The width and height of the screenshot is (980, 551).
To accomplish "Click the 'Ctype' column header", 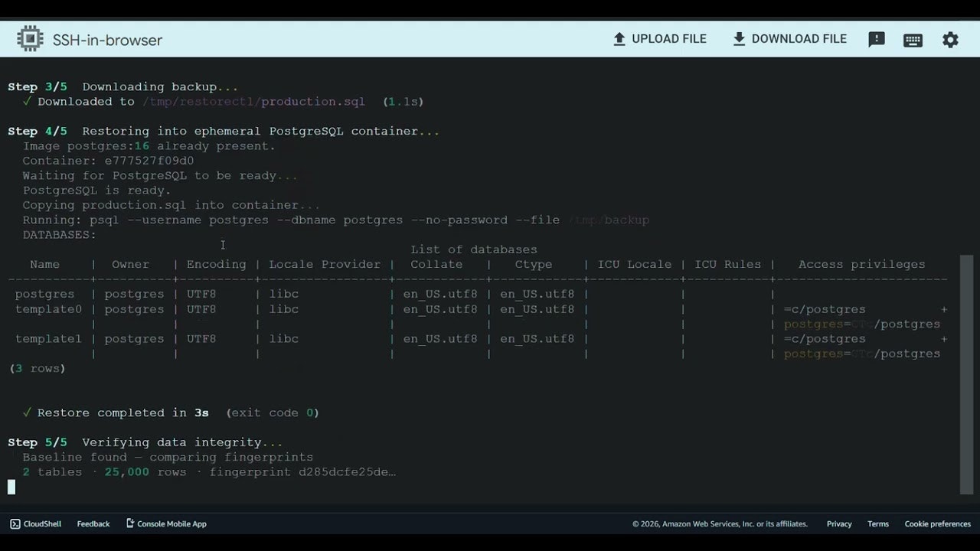I will 534,265.
